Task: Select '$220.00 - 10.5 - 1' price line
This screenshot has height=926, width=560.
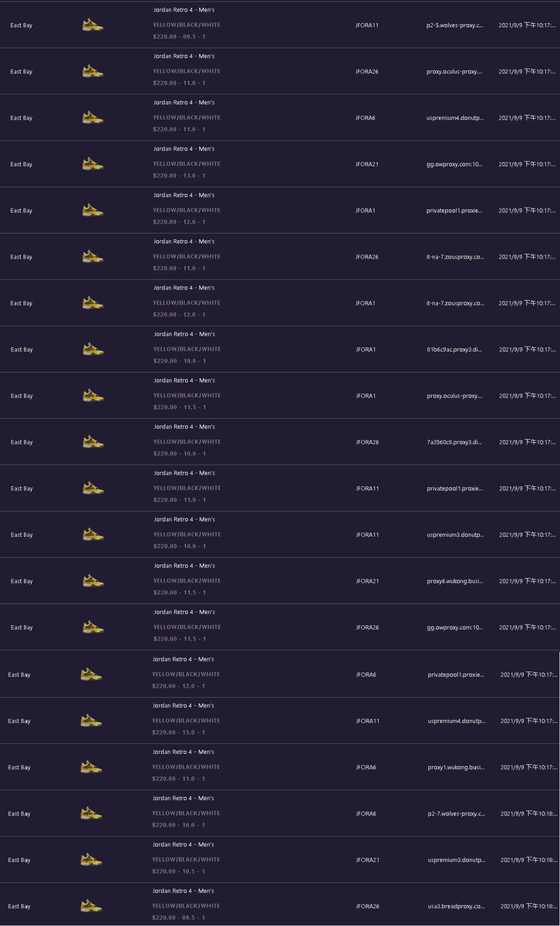Action: tap(178, 871)
